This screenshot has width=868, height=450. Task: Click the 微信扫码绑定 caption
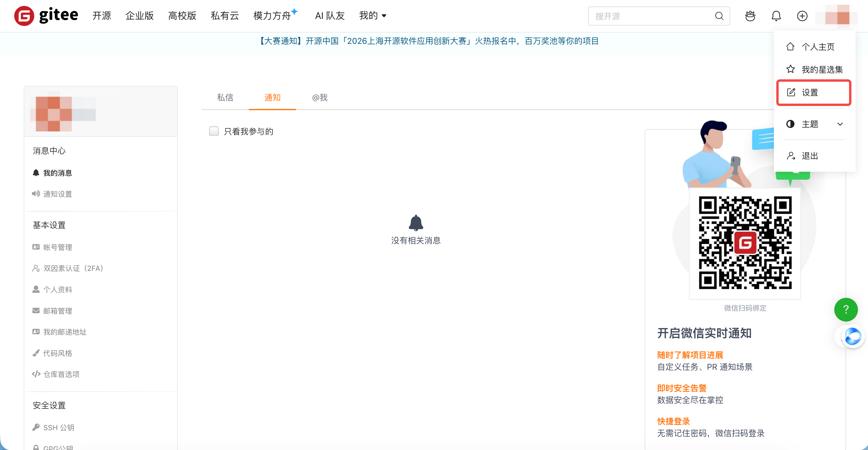coord(745,308)
